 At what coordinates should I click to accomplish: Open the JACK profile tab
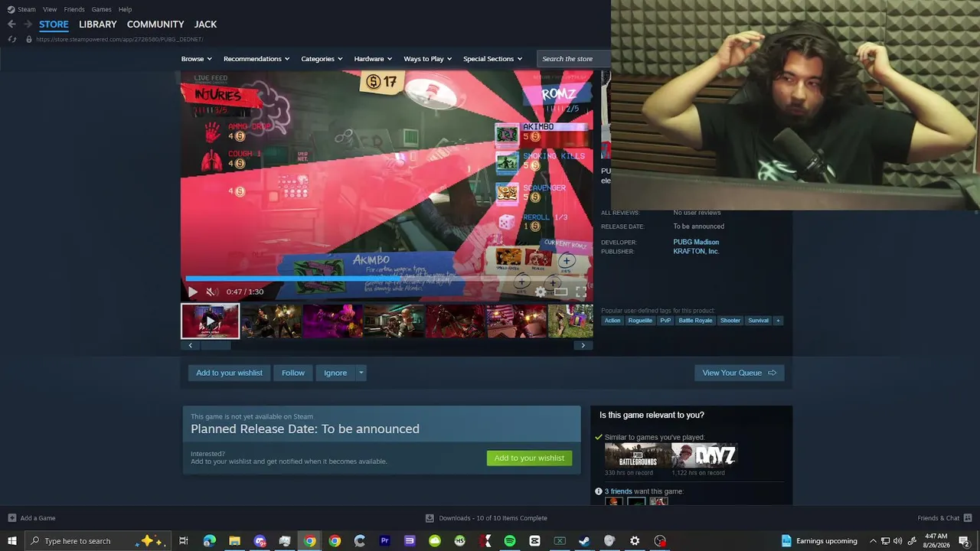point(205,24)
